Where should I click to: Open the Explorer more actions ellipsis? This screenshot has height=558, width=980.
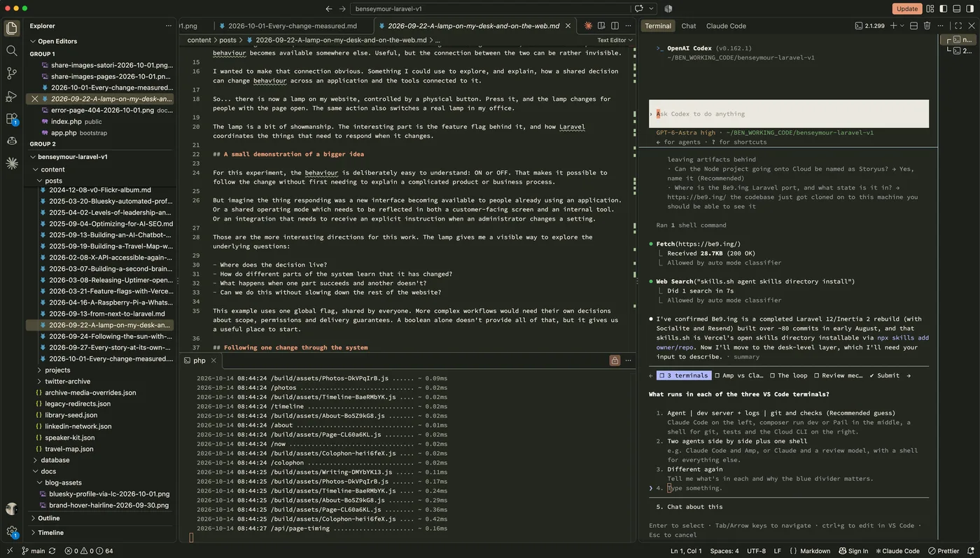pyautogui.click(x=168, y=26)
